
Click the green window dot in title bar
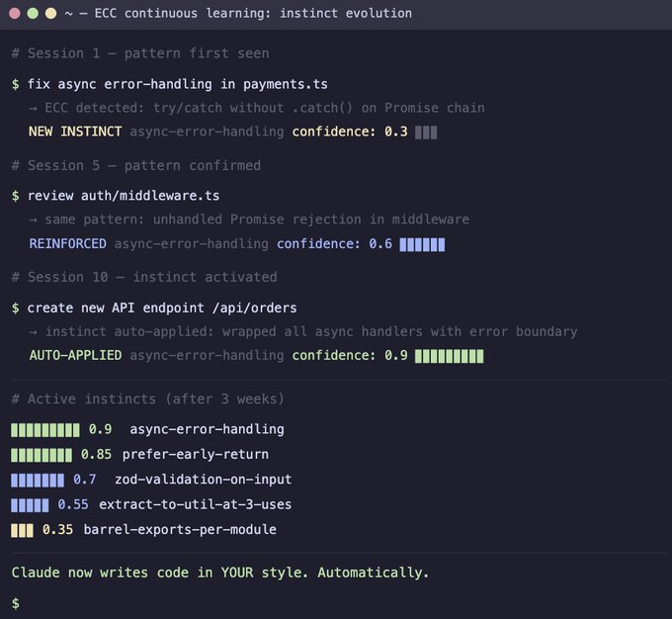pyautogui.click(x=33, y=14)
